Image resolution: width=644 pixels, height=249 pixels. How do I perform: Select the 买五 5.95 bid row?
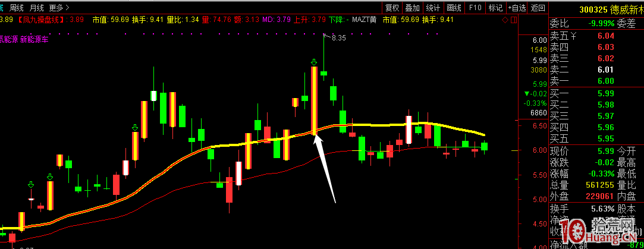[596, 138]
